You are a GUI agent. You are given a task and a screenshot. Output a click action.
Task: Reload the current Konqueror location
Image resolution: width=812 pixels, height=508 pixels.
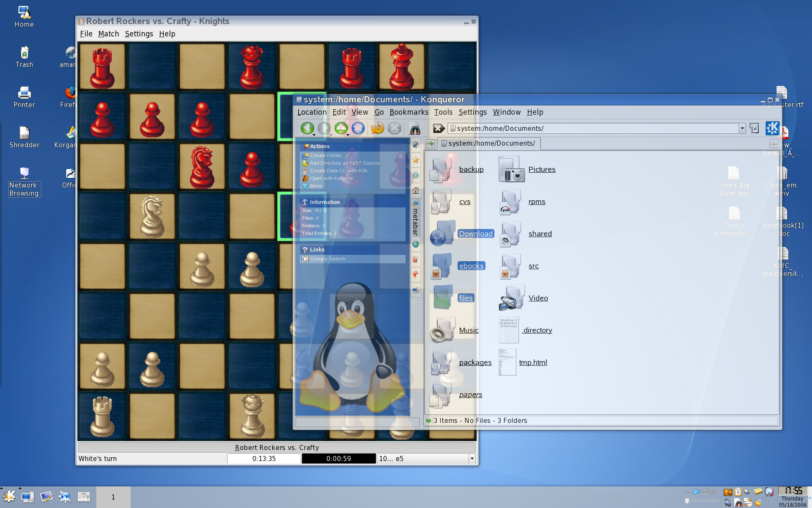[377, 128]
